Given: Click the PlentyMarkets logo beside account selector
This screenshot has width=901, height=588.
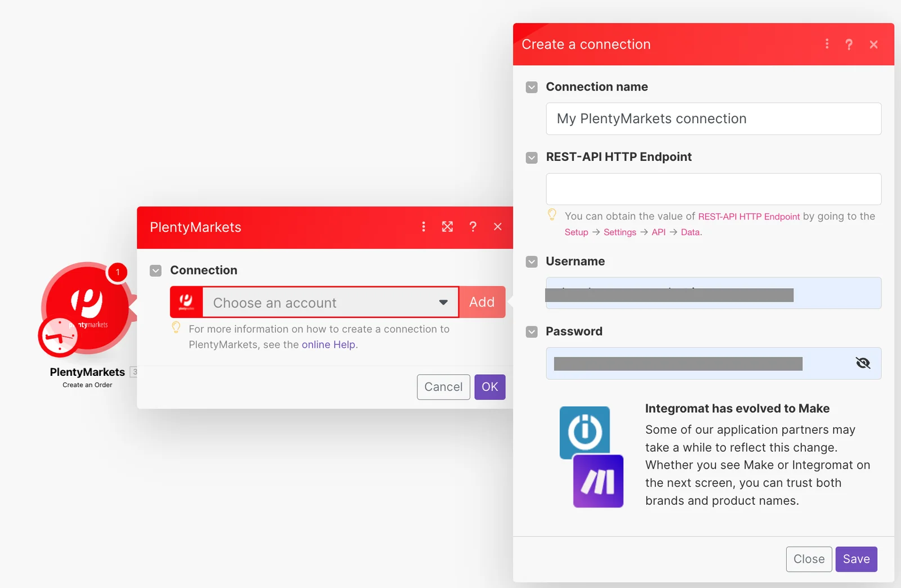Looking at the screenshot, I should click(186, 302).
